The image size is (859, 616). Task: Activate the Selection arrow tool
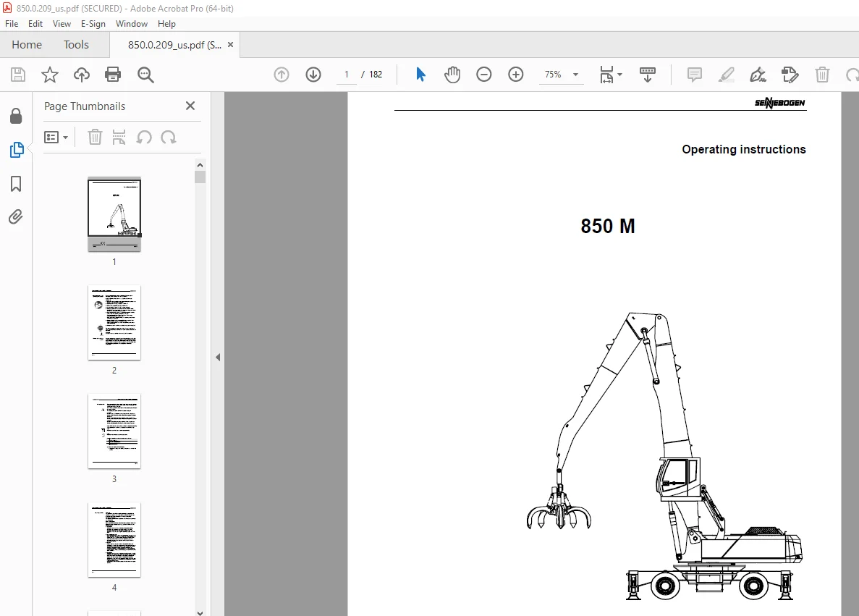click(420, 75)
